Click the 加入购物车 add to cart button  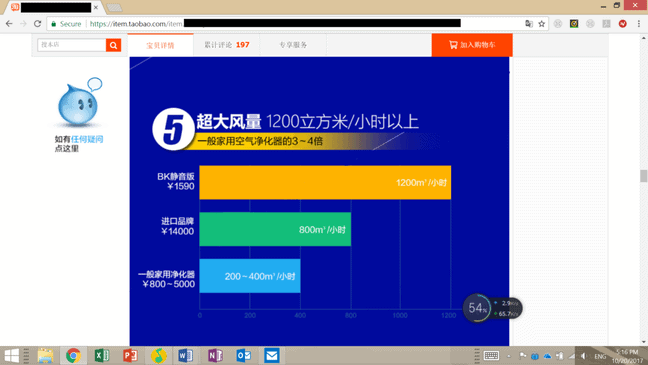[x=472, y=45]
